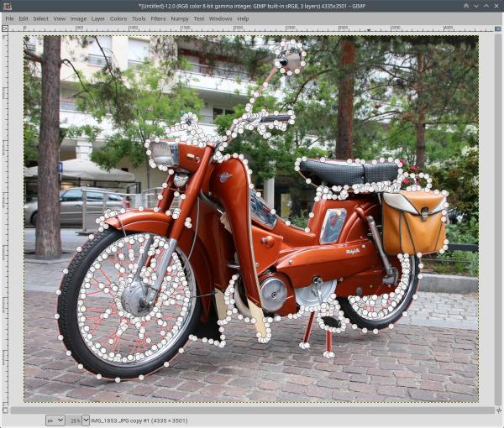Open the Filters menu

(x=158, y=18)
